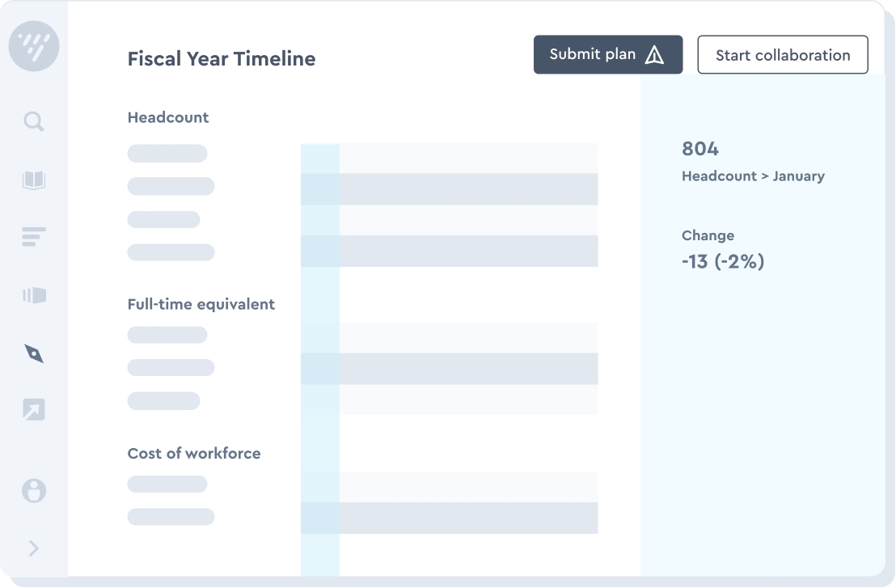Open the library book icon

click(33, 180)
